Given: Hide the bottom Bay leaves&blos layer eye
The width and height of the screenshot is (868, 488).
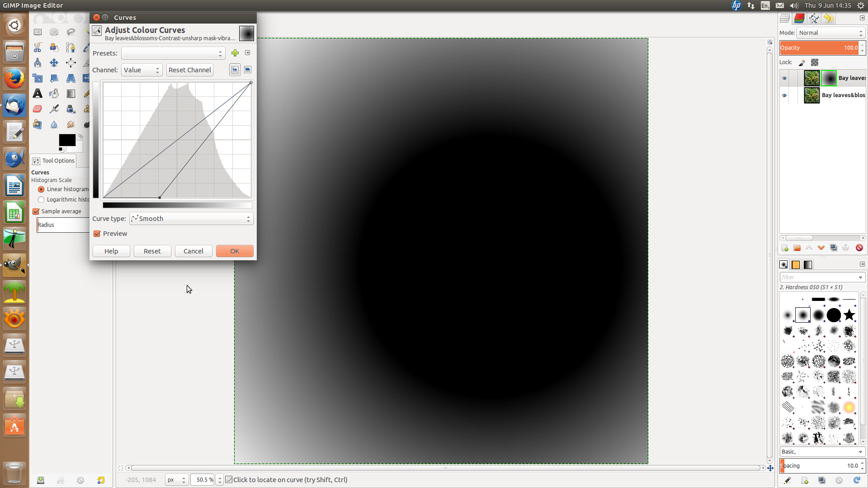Looking at the screenshot, I should (x=784, y=95).
